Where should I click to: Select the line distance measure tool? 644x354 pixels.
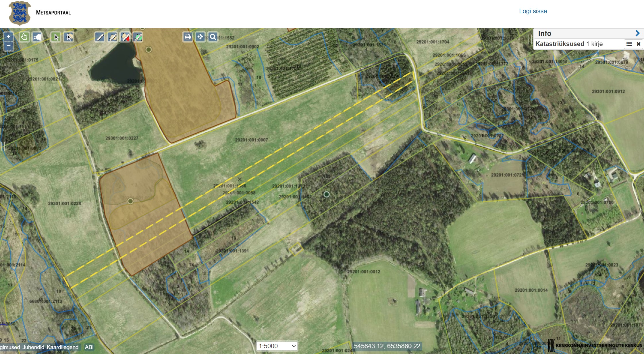[x=100, y=37]
